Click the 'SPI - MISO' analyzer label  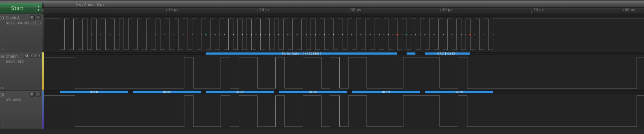13,100
